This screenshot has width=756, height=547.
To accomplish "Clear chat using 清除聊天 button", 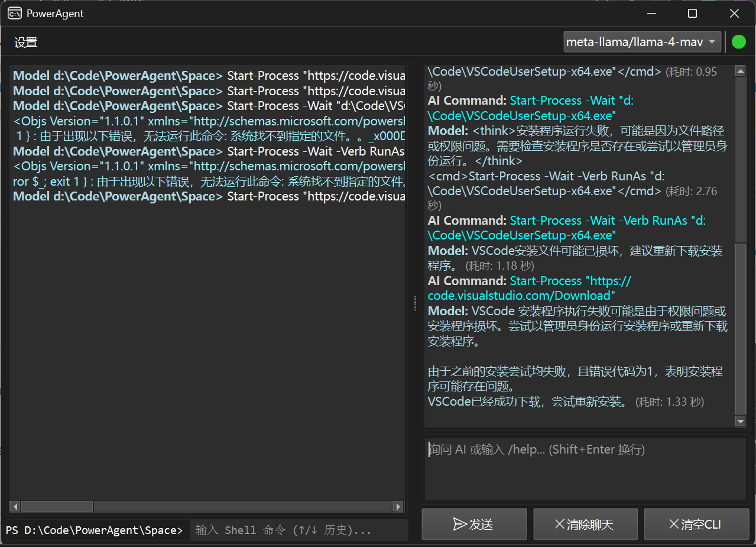I will point(585,525).
